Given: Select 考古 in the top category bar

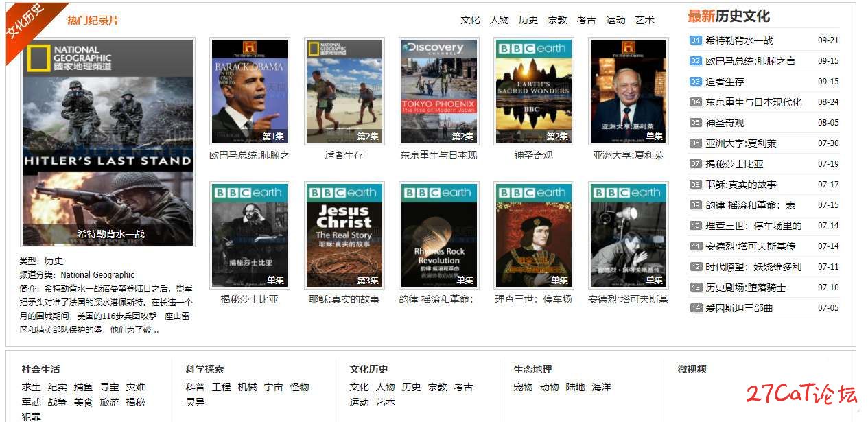Looking at the screenshot, I should click(x=587, y=21).
